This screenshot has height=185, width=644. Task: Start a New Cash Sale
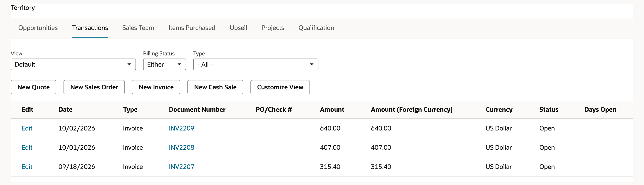tap(215, 87)
